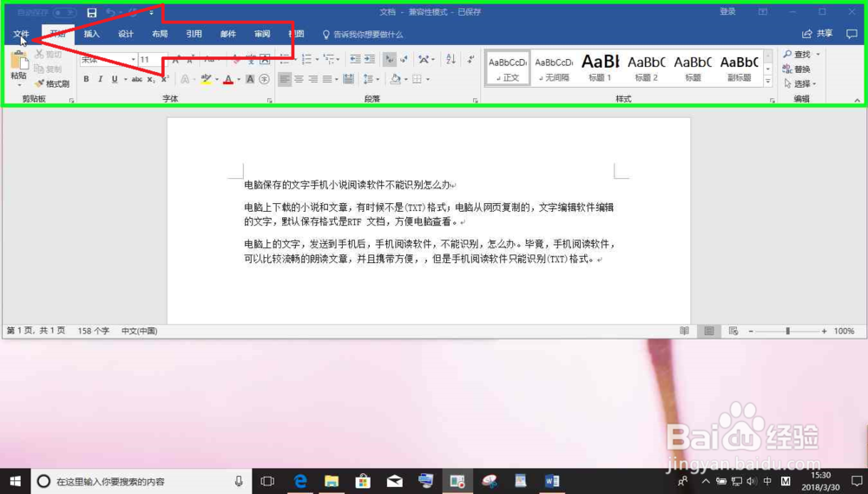Expand the underline style arrow
Image resolution: width=868 pixels, height=494 pixels.
[125, 79]
